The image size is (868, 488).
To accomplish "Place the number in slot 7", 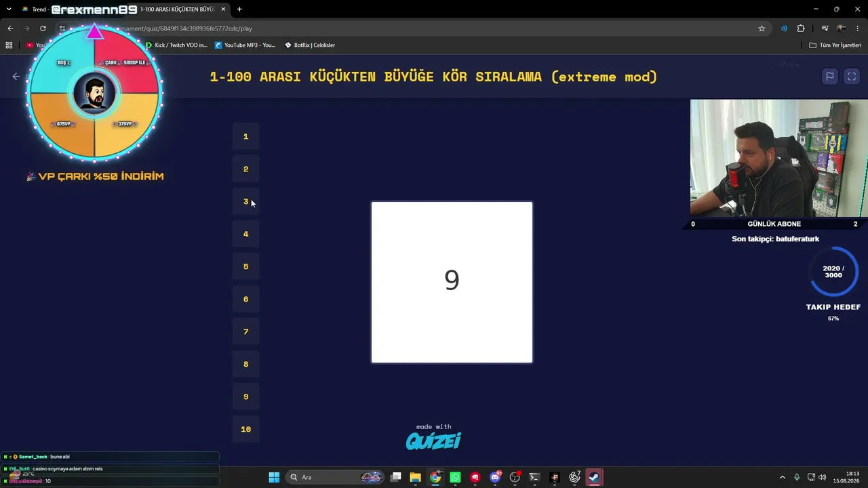I will [246, 331].
